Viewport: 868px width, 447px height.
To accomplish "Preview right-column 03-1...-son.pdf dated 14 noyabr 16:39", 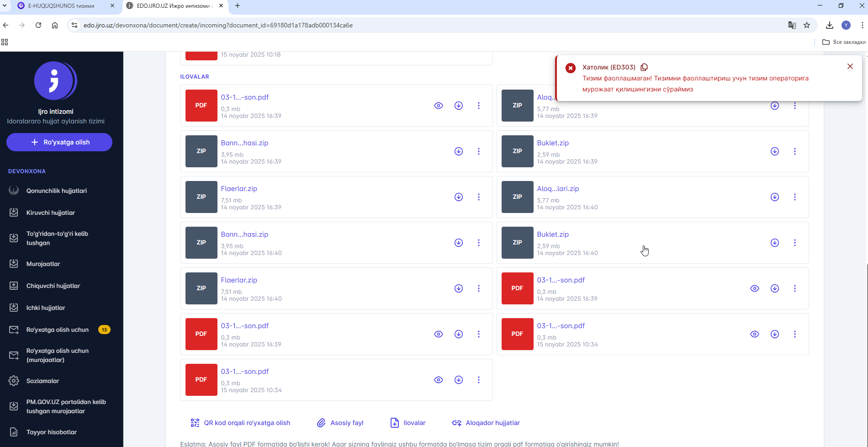I will click(755, 288).
